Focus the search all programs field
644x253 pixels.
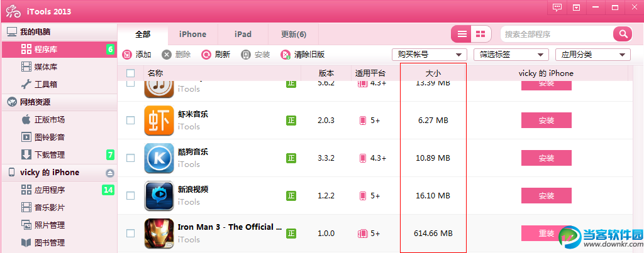[x=557, y=34]
